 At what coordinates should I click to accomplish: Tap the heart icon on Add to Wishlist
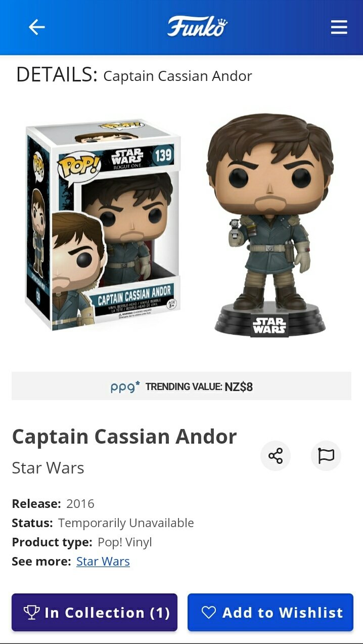click(x=209, y=613)
